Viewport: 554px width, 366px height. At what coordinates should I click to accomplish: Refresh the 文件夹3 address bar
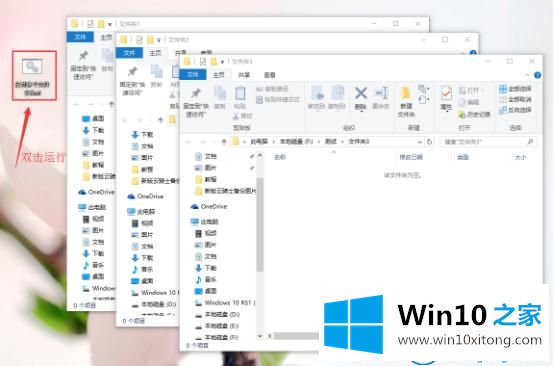click(429, 142)
